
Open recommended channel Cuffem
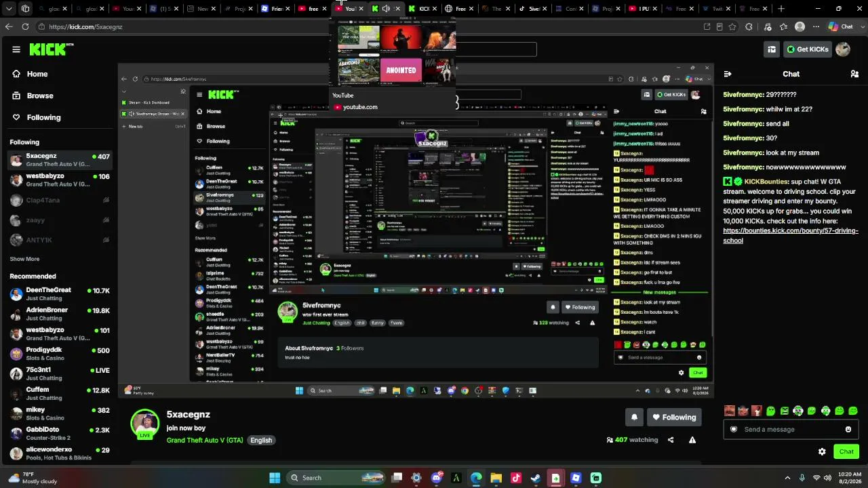click(x=59, y=394)
